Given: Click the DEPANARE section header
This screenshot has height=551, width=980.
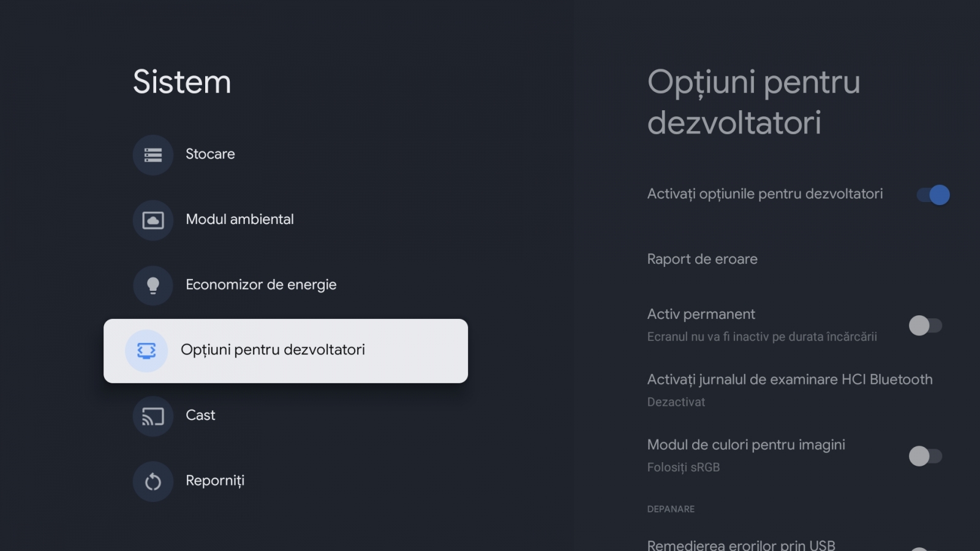Looking at the screenshot, I should pyautogui.click(x=671, y=509).
